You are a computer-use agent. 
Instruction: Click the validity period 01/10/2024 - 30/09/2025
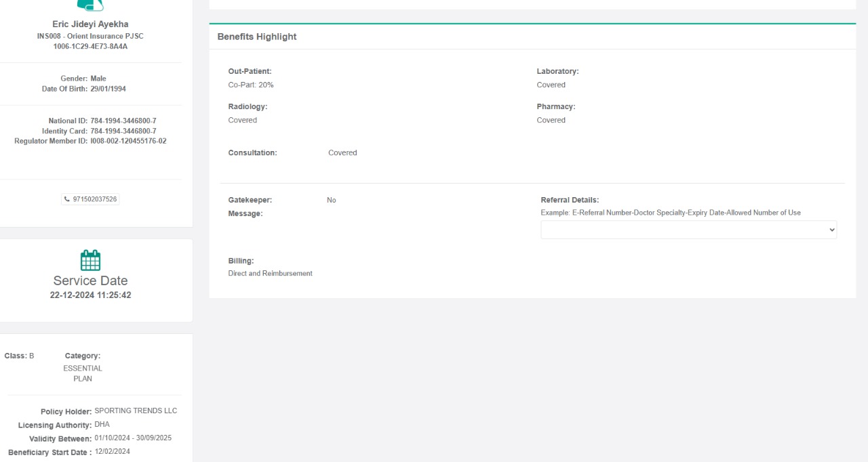pos(133,438)
